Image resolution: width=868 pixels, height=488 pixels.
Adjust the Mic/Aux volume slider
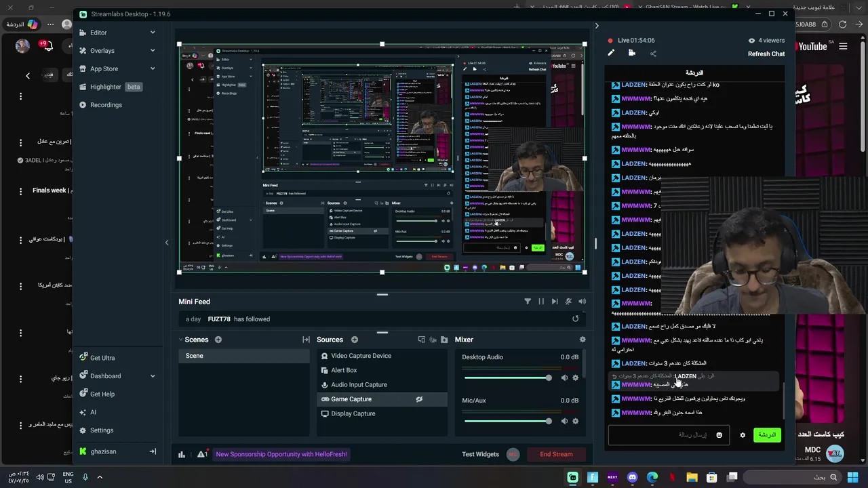click(509, 421)
